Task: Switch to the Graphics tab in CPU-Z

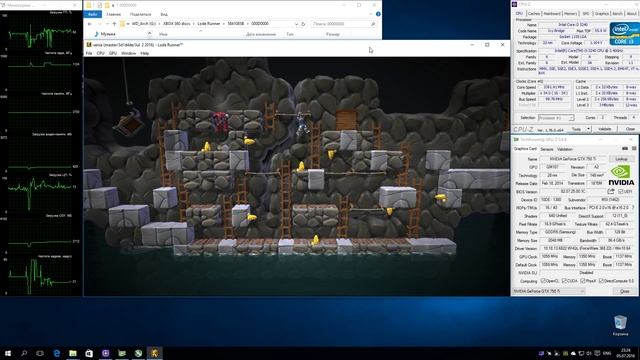Action: coord(602,13)
